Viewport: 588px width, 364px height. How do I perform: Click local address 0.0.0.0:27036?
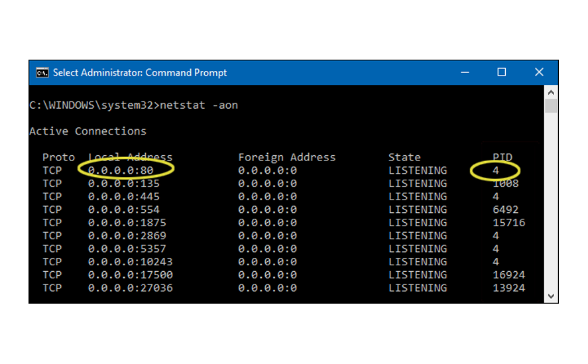[x=131, y=288]
